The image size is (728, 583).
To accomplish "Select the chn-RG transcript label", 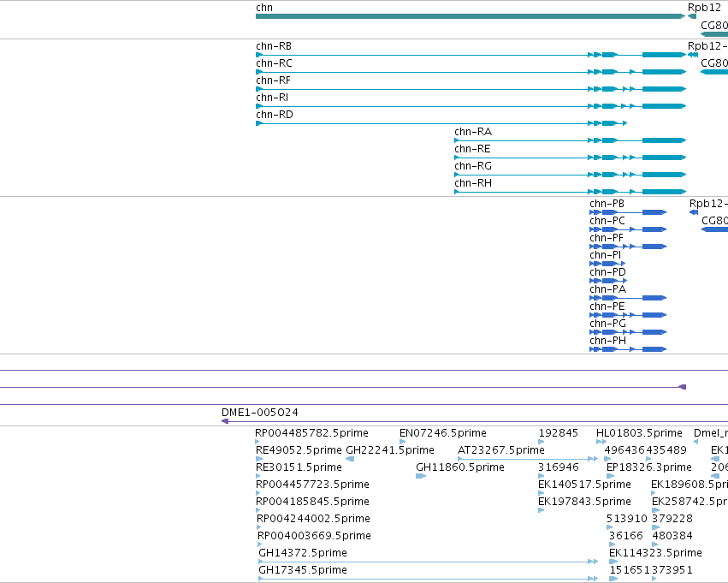I will click(473, 166).
